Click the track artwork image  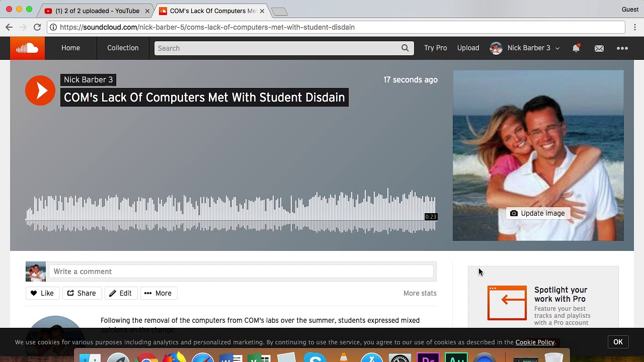[x=538, y=155]
